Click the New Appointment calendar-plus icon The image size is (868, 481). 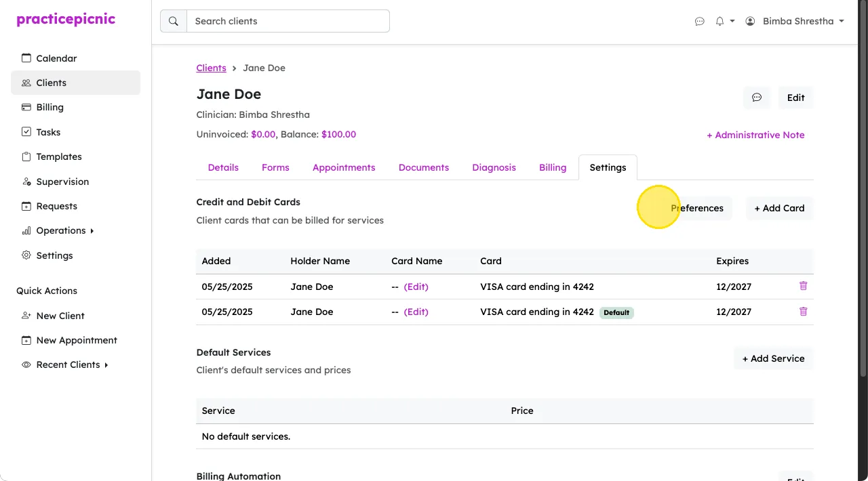click(x=26, y=340)
